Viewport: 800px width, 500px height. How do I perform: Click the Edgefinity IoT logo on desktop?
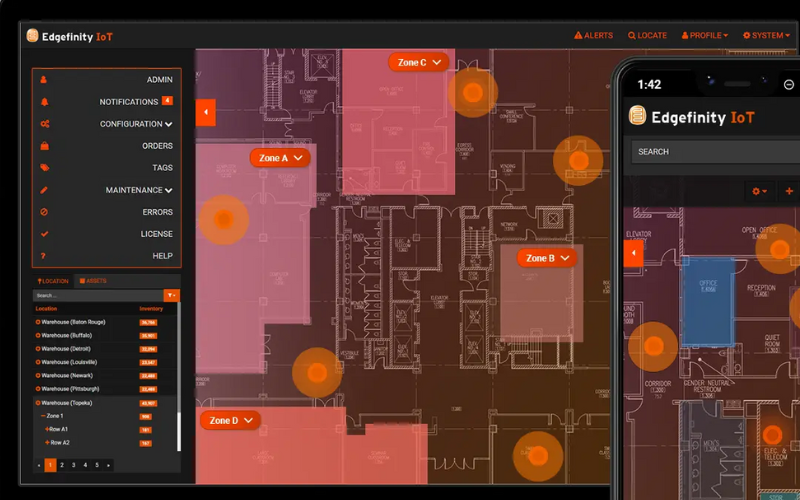click(x=69, y=36)
